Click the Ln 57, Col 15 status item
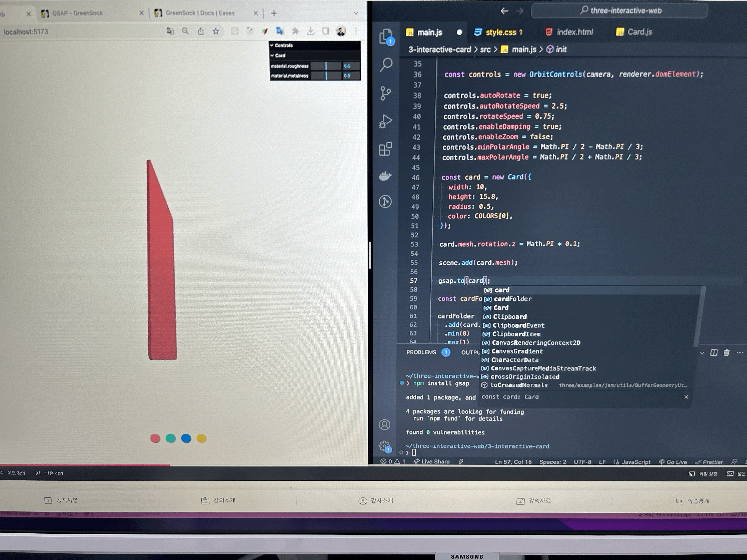The height and width of the screenshot is (560, 747). tap(513, 462)
